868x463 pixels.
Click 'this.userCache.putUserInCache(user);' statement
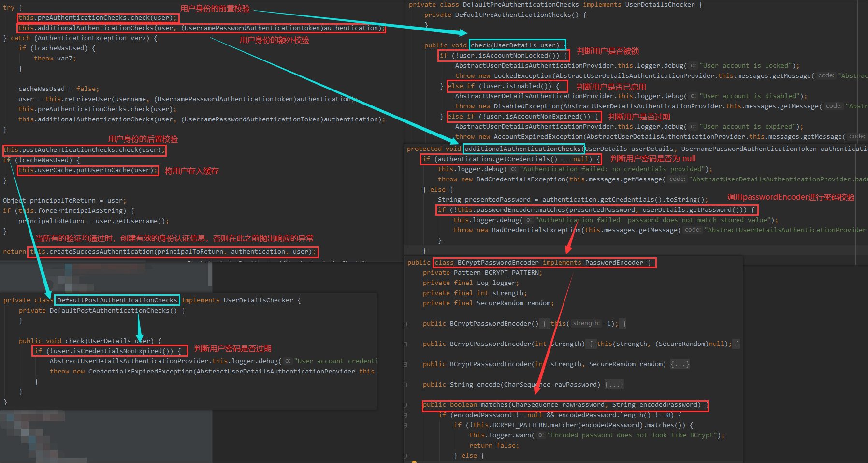pos(88,170)
